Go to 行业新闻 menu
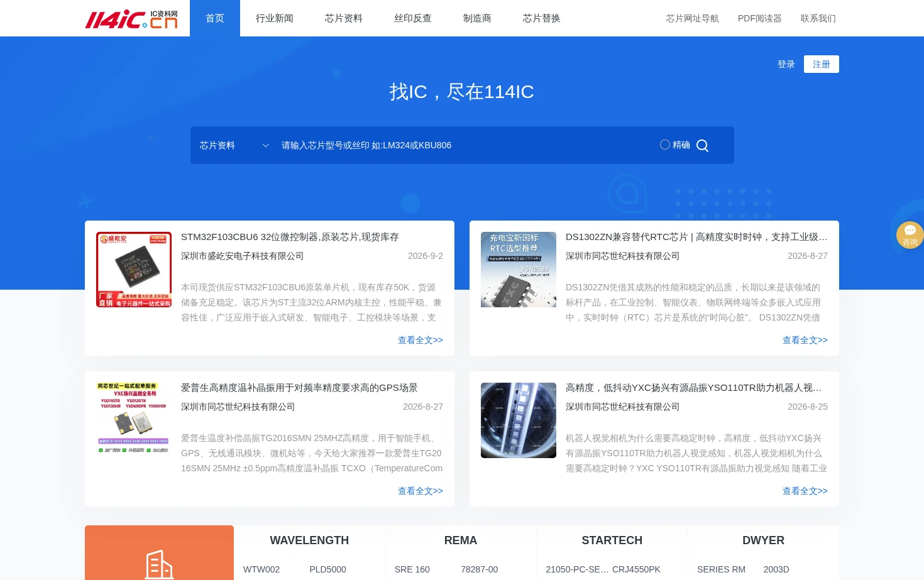This screenshot has width=924, height=580. click(275, 18)
